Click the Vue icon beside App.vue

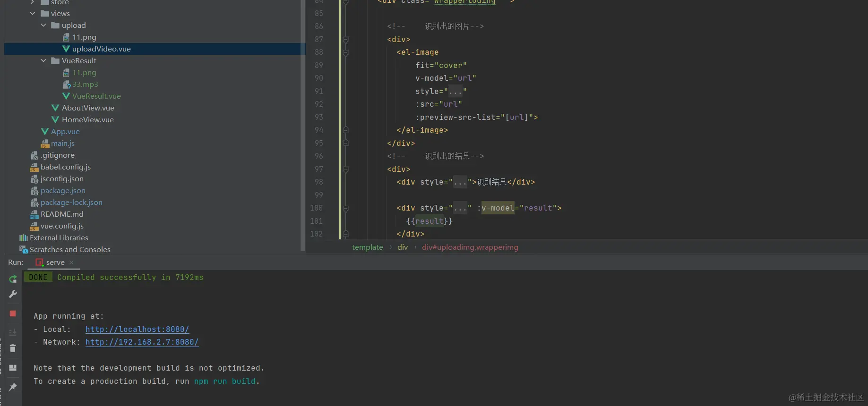pyautogui.click(x=45, y=131)
